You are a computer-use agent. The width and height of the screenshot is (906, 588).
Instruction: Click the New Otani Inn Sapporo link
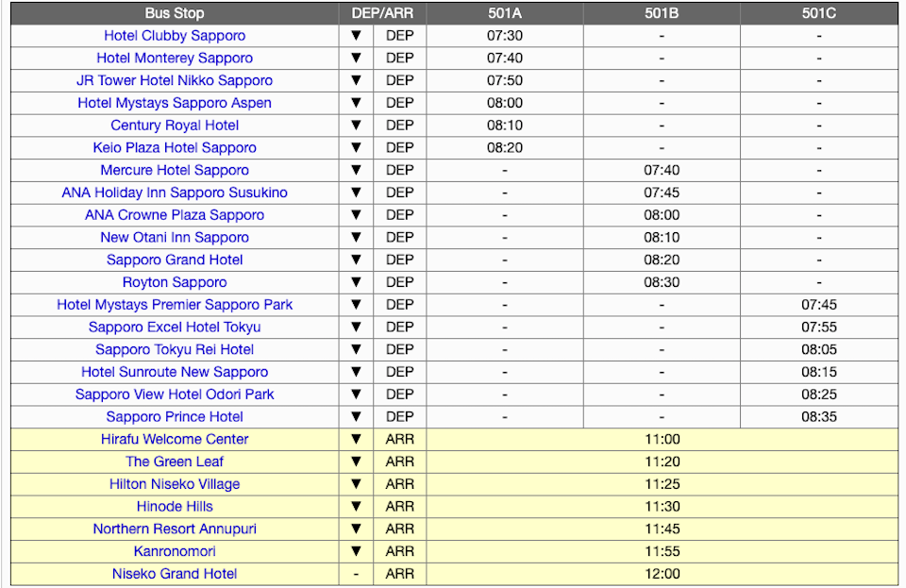pos(175,238)
